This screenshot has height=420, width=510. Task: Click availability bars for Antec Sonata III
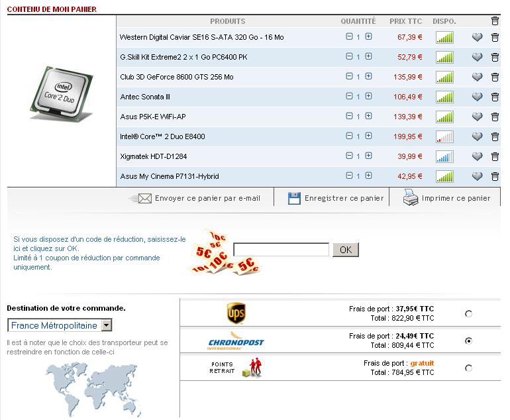[444, 97]
